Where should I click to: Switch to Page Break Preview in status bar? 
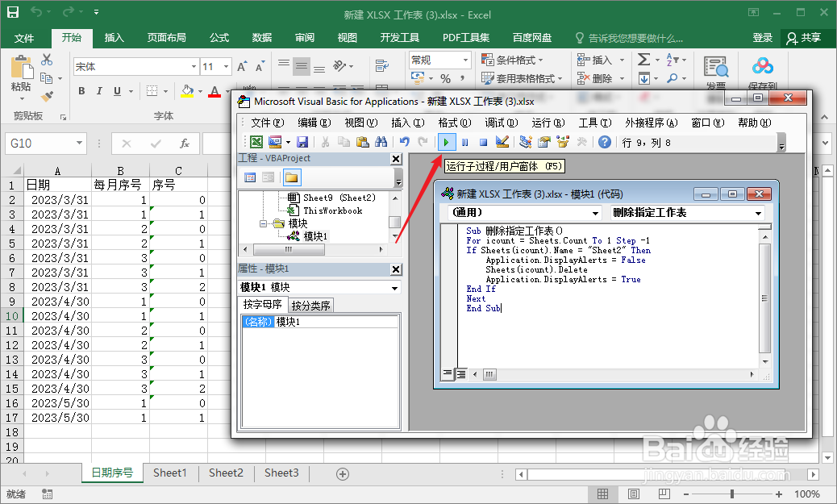tap(664, 494)
